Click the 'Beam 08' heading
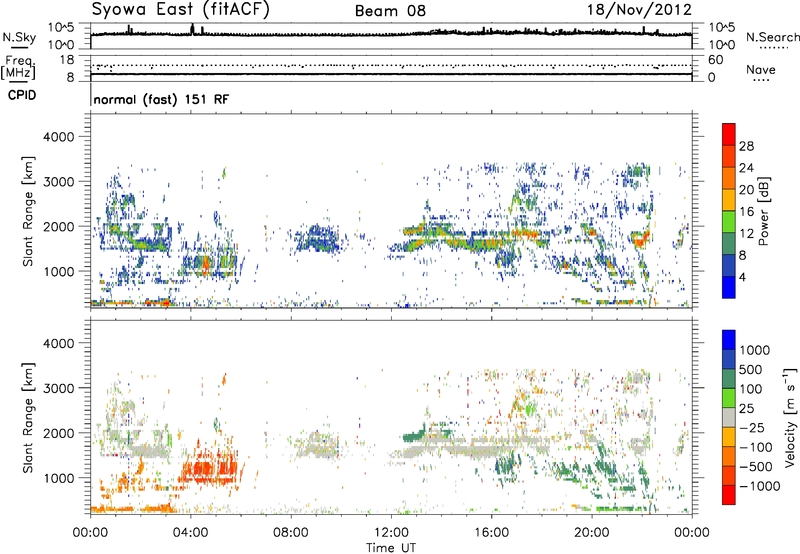 [x=390, y=11]
